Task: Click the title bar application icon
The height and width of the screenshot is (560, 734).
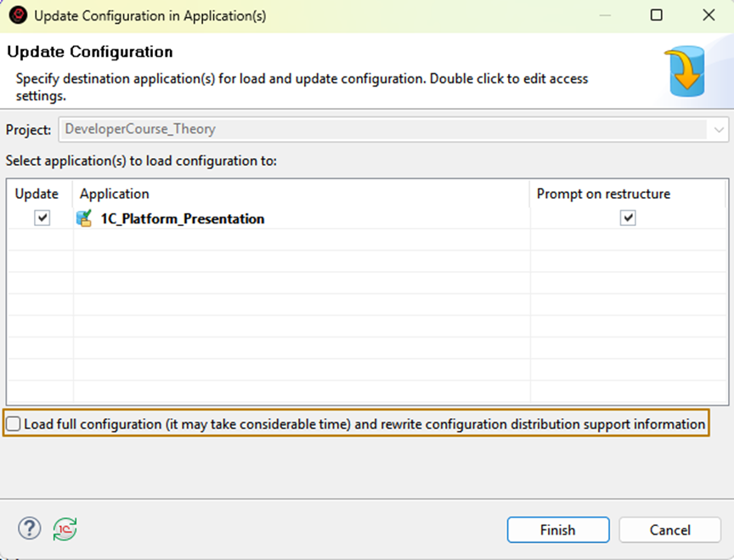Action: point(17,15)
